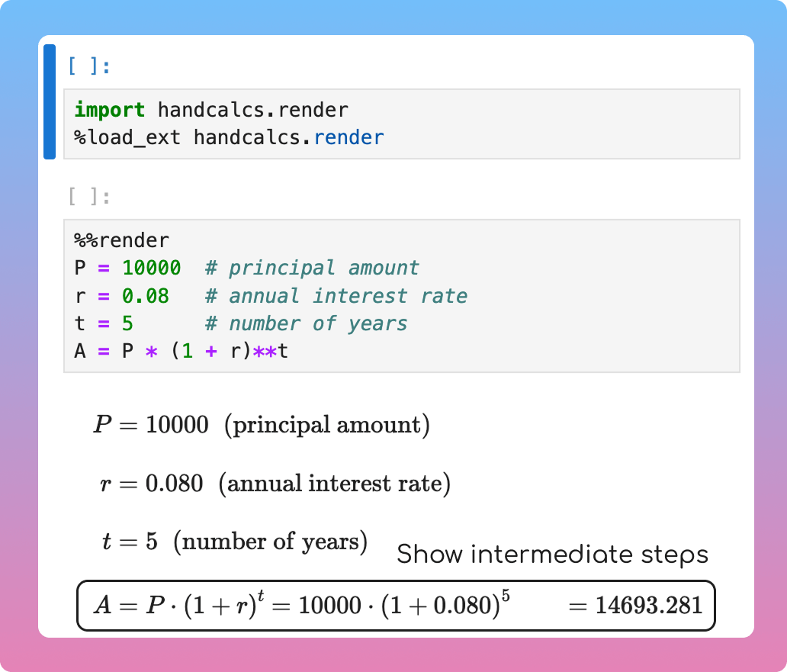Click the substituted '10000 · (1 + 0.080)^5' expression
The width and height of the screenshot is (787, 672).
pyautogui.click(x=404, y=606)
